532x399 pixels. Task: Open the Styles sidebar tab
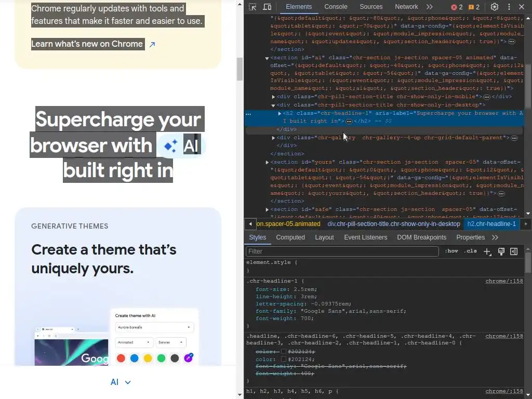pyautogui.click(x=258, y=237)
